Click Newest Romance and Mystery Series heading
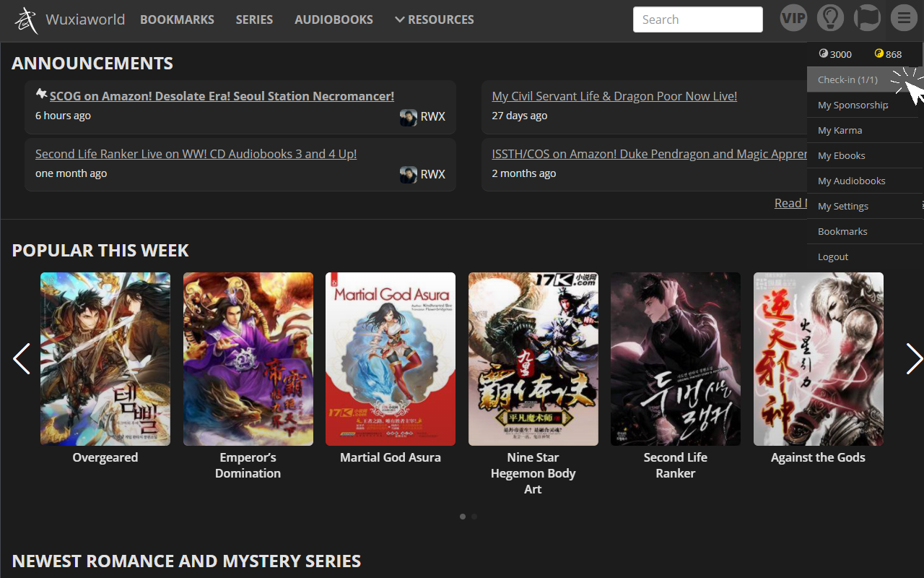The image size is (924, 578). click(x=186, y=561)
